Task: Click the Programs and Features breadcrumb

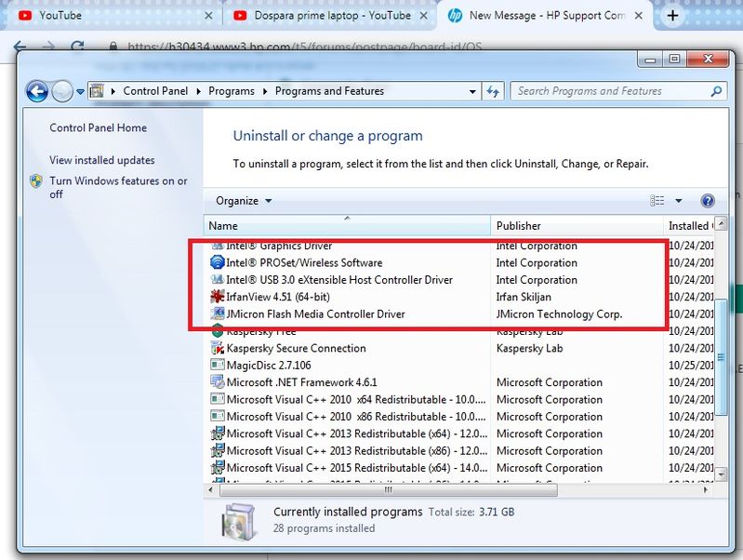Action: [x=329, y=90]
